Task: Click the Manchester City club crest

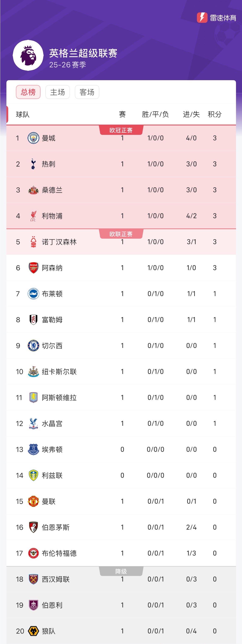Action: pyautogui.click(x=33, y=138)
